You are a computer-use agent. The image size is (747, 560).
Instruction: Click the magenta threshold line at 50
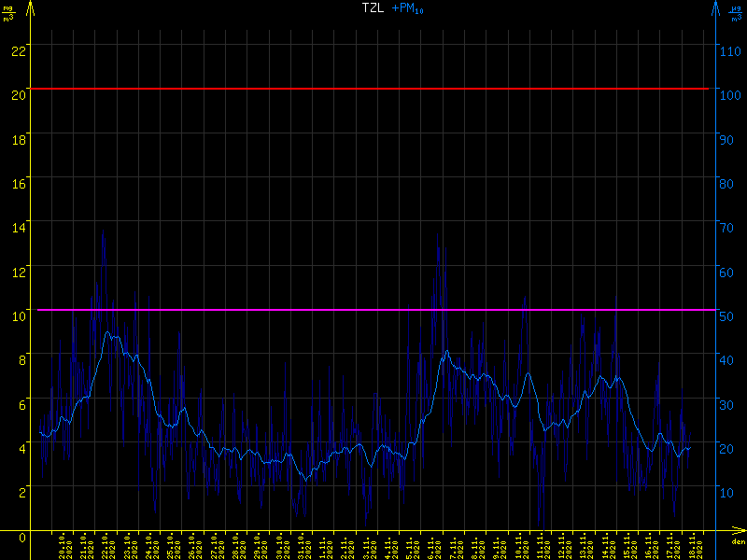pos(373,310)
